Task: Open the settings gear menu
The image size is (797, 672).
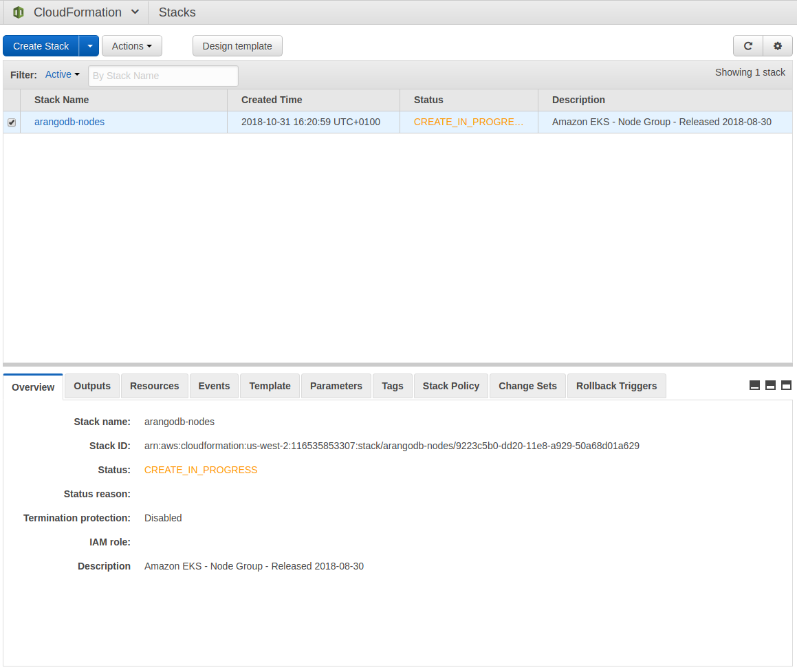Action: [778, 46]
